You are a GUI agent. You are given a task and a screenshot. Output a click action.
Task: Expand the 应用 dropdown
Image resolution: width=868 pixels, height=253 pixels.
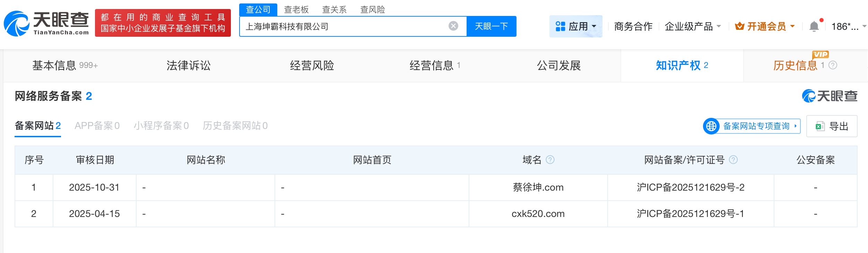576,26
